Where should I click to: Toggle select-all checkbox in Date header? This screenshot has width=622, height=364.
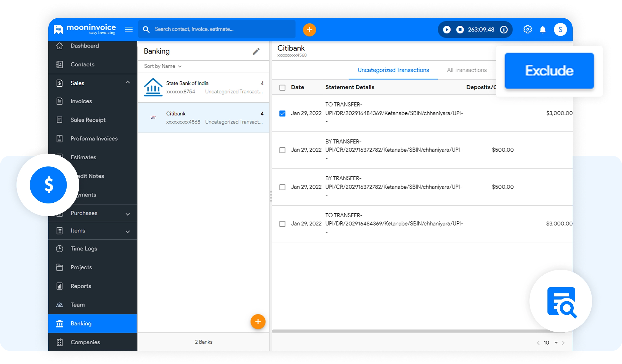point(282,88)
